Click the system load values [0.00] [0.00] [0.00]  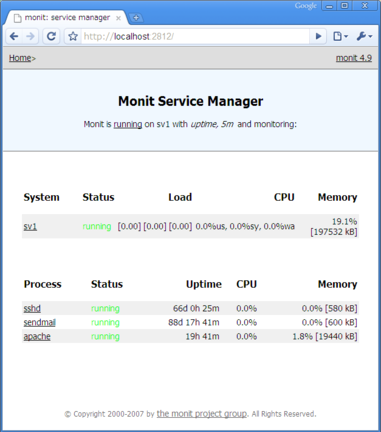click(x=155, y=227)
